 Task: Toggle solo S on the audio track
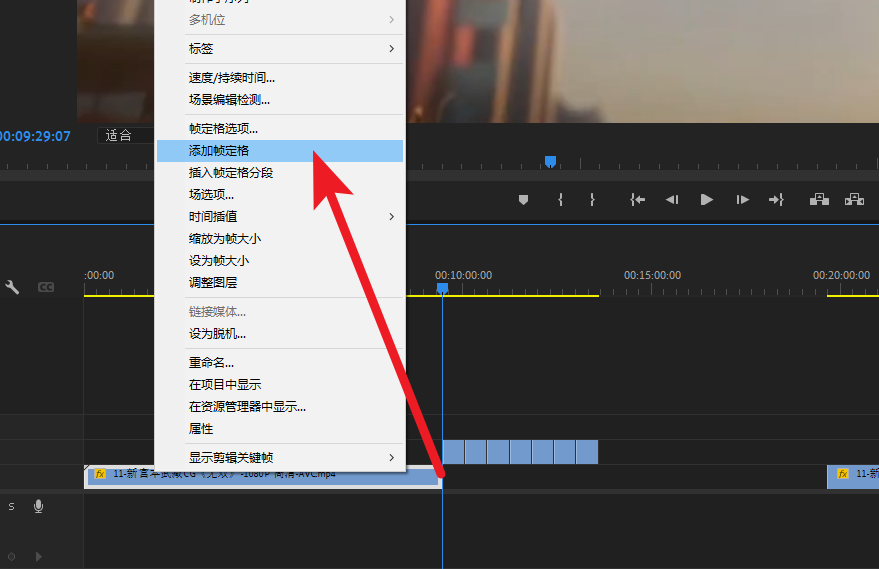pyautogui.click(x=12, y=507)
